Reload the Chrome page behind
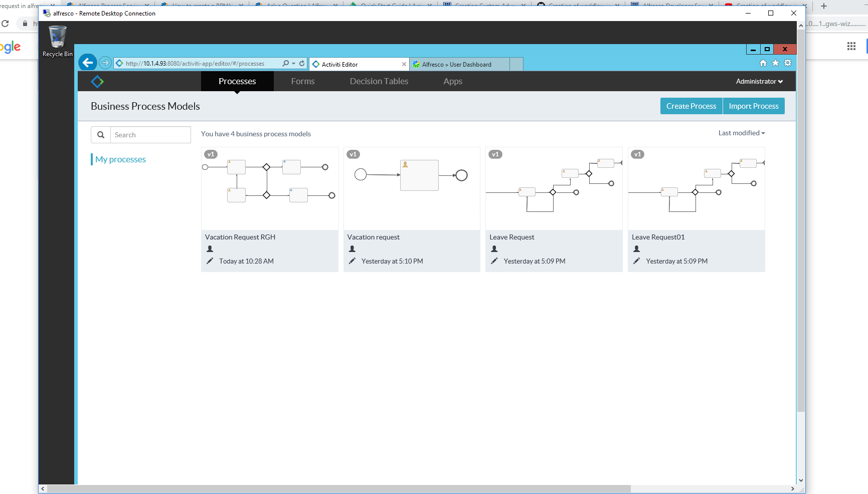868x494 pixels. [6, 24]
